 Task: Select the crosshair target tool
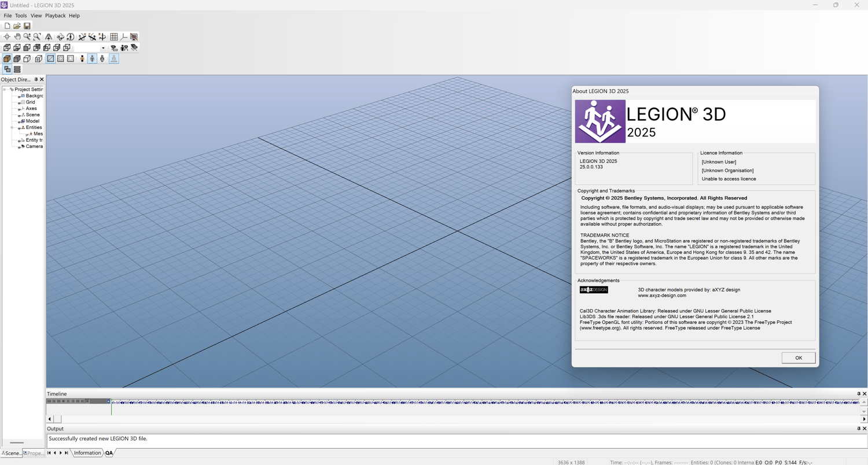(x=7, y=37)
